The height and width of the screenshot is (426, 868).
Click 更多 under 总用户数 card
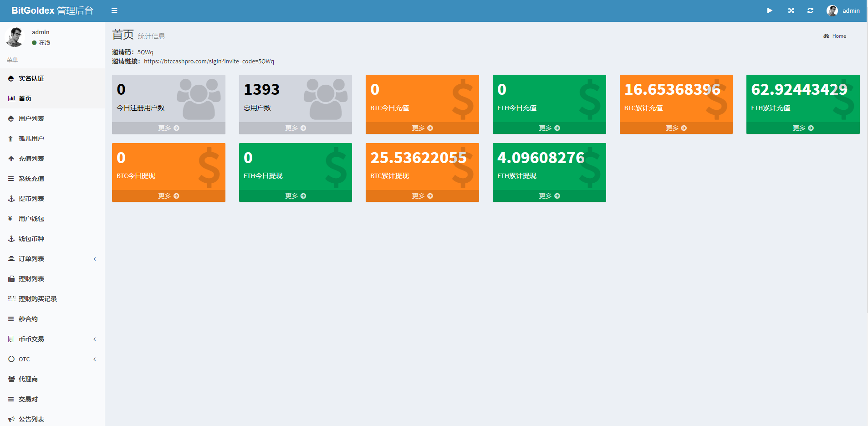295,128
